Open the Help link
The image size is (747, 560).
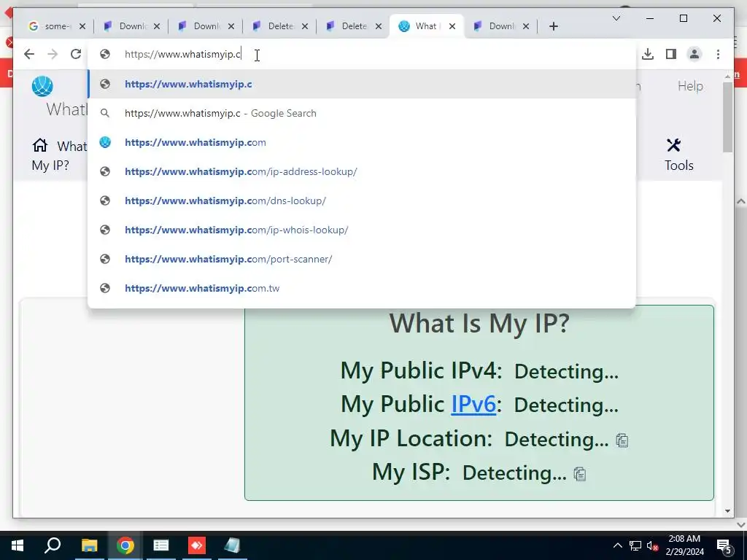pos(690,86)
